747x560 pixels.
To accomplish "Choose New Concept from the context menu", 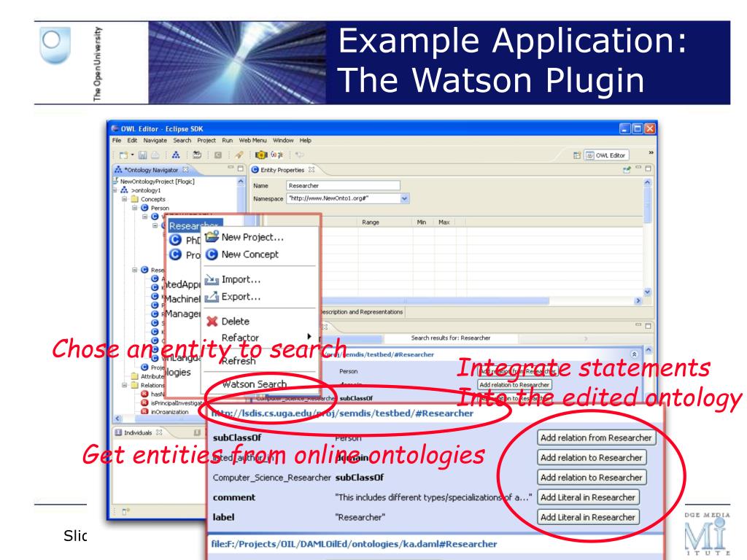I will [249, 254].
